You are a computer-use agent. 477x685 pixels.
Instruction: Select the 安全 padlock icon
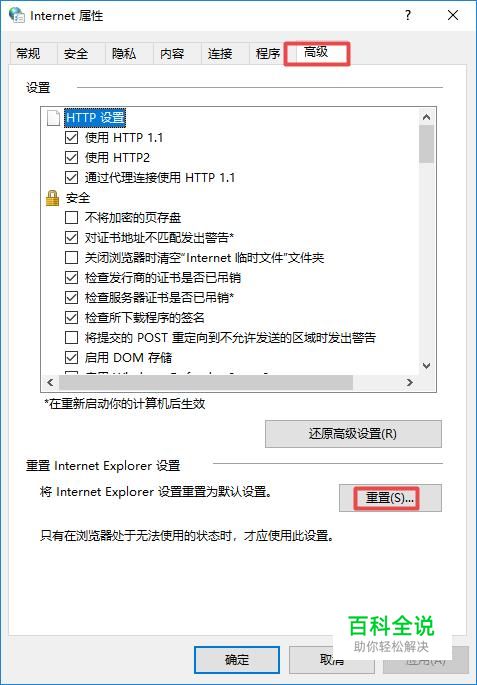[x=52, y=198]
